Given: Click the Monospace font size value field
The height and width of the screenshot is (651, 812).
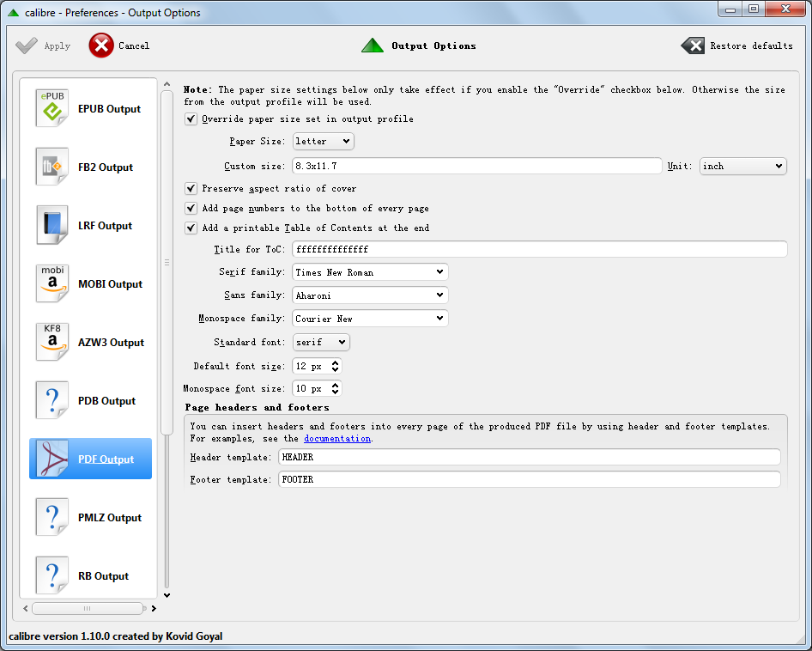Looking at the screenshot, I should tap(312, 388).
